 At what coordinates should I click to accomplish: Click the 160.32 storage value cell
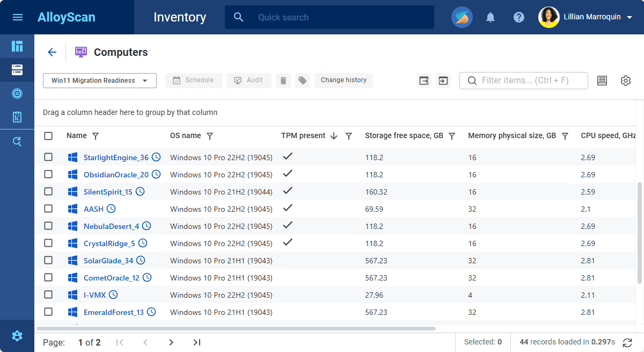(x=376, y=192)
